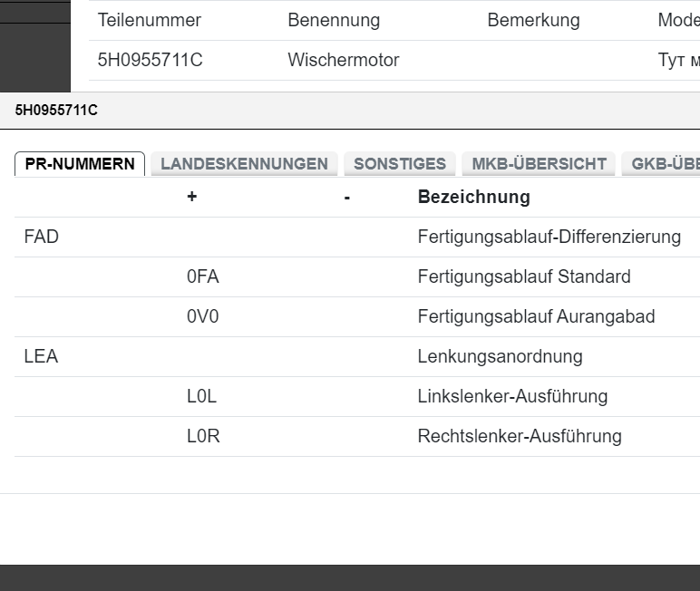Click the Bemerkung column header

pyautogui.click(x=533, y=20)
